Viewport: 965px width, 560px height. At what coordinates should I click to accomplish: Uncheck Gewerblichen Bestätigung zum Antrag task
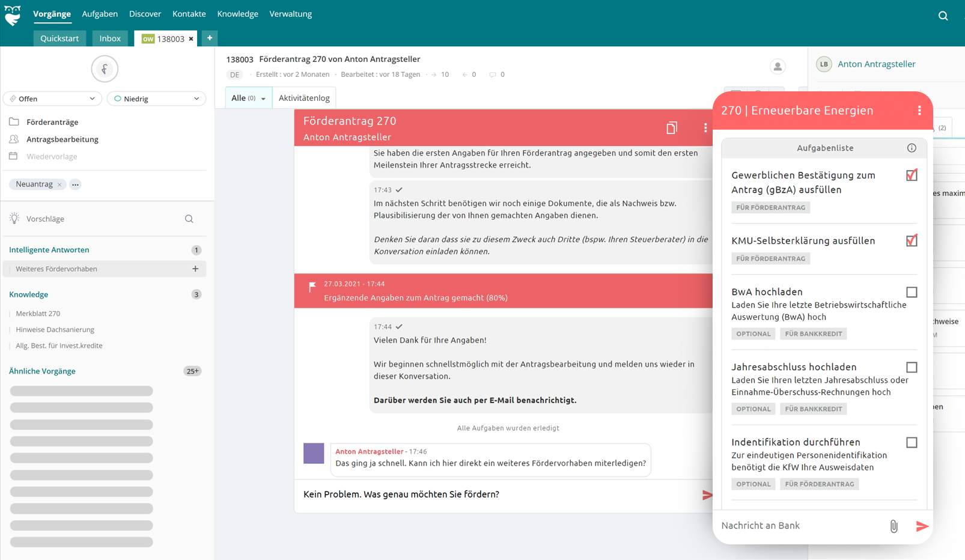click(x=912, y=175)
